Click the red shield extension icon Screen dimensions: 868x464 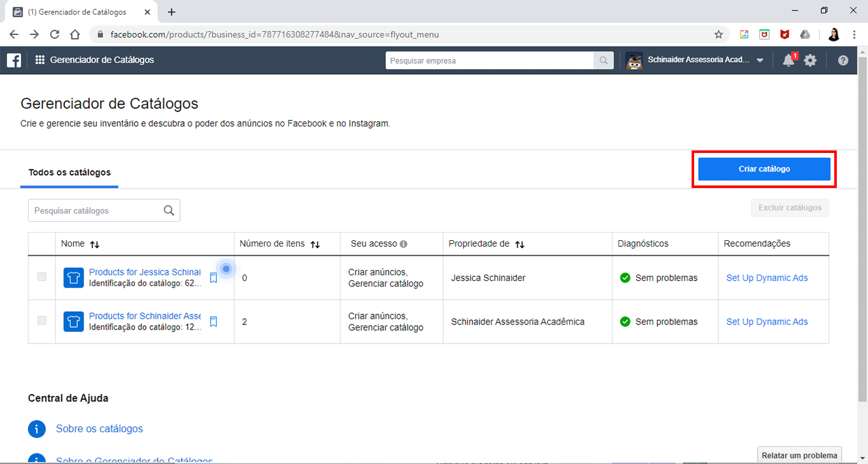click(x=785, y=34)
